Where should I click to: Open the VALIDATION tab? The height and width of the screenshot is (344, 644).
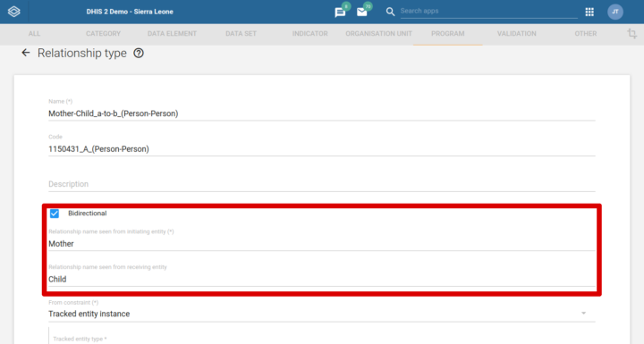coord(517,34)
